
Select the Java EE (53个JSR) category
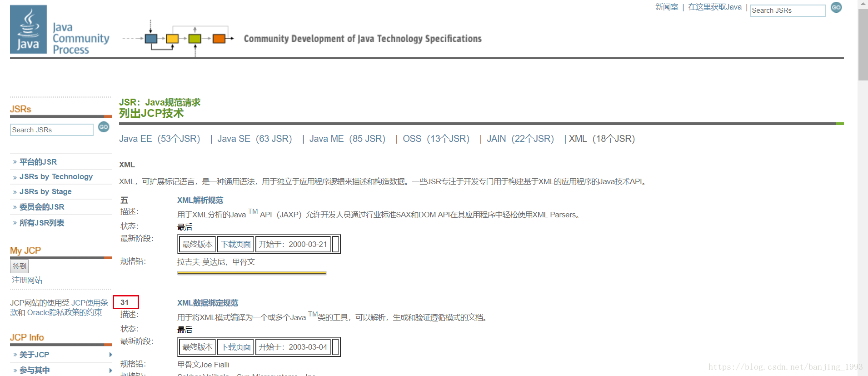[x=160, y=139]
